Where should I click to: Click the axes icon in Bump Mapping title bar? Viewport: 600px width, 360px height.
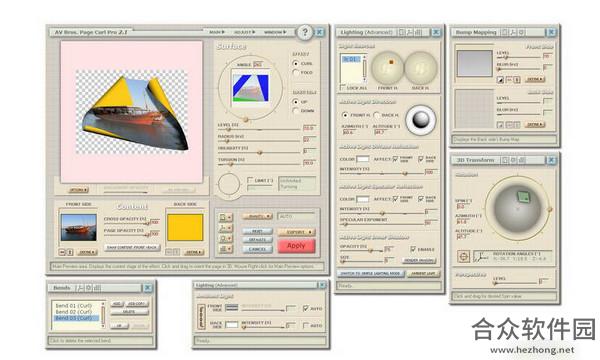point(513,33)
